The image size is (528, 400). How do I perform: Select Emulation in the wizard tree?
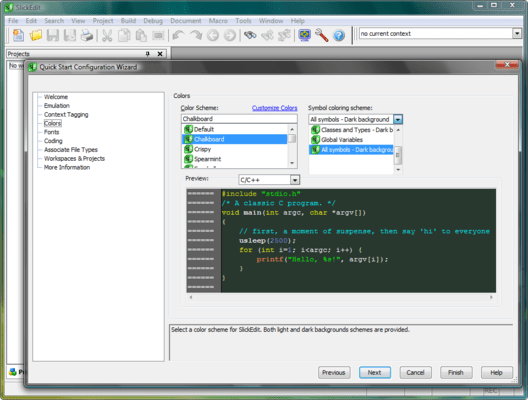pos(57,106)
